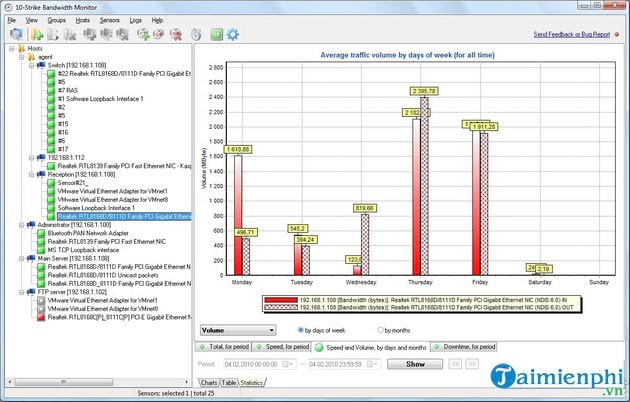Switch to 'Downtime, for period' tab

(464, 347)
